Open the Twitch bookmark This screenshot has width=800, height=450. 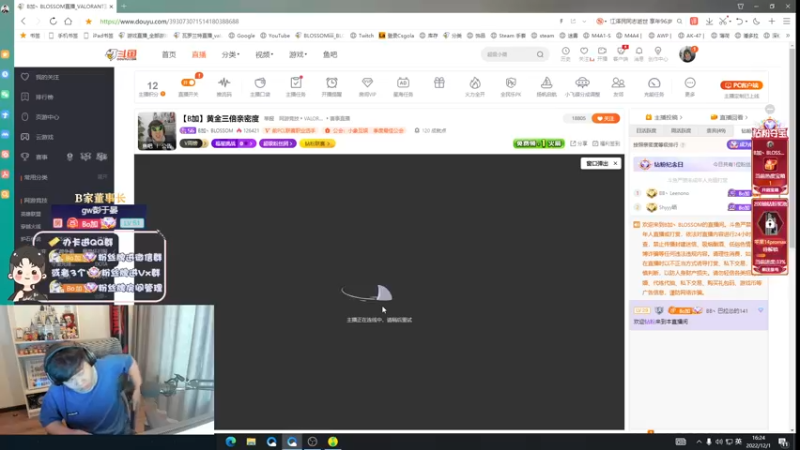[x=362, y=36]
